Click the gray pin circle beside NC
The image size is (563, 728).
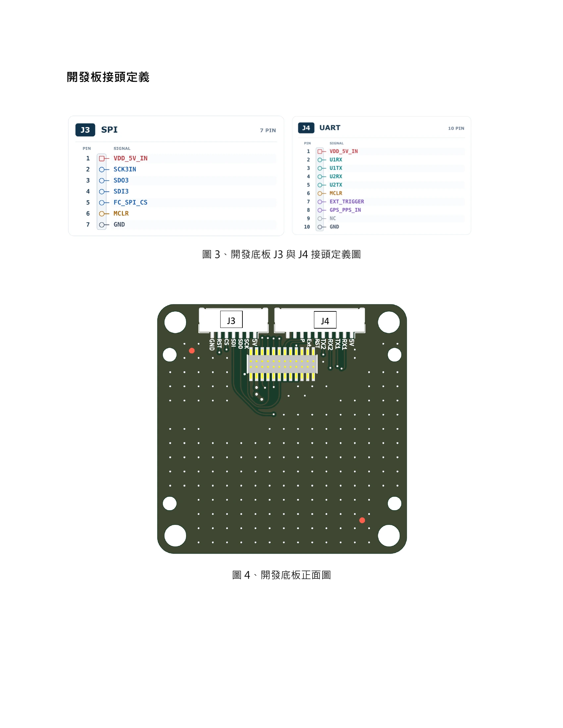tap(320, 219)
